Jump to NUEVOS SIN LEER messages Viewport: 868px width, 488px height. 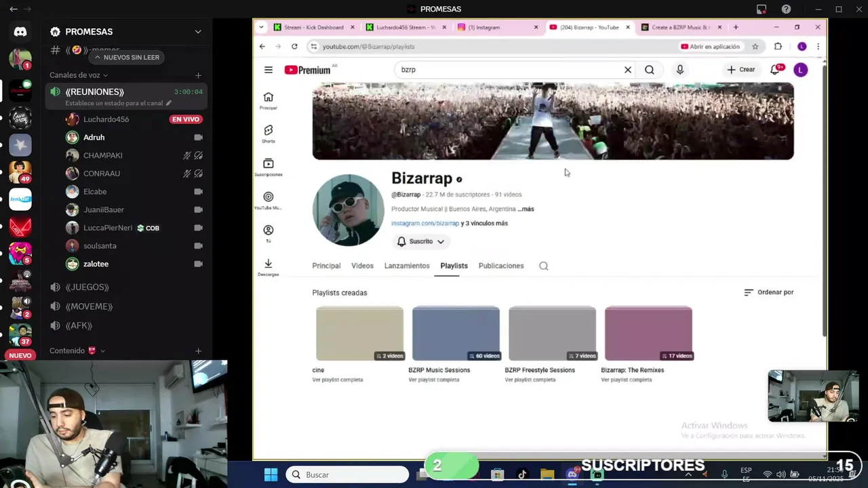tap(126, 58)
